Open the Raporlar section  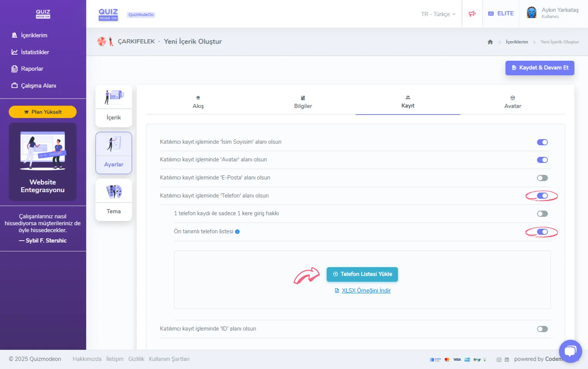pos(32,68)
